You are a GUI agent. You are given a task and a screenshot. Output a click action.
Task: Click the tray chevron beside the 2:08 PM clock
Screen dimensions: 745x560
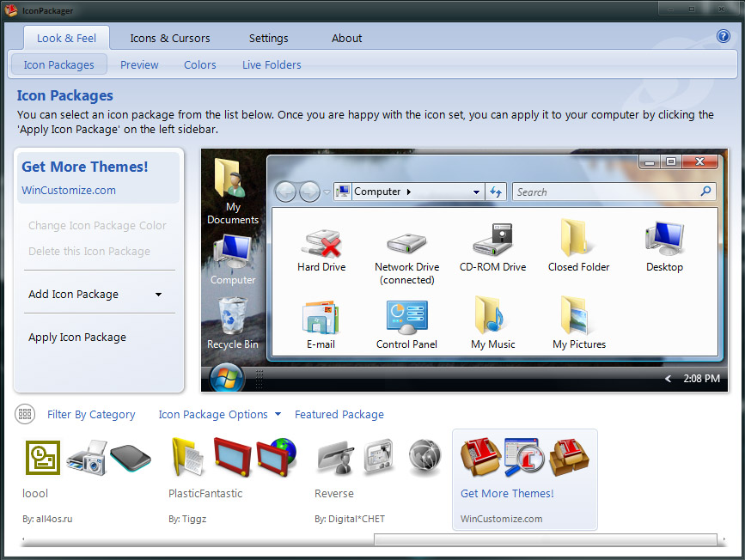(x=668, y=379)
